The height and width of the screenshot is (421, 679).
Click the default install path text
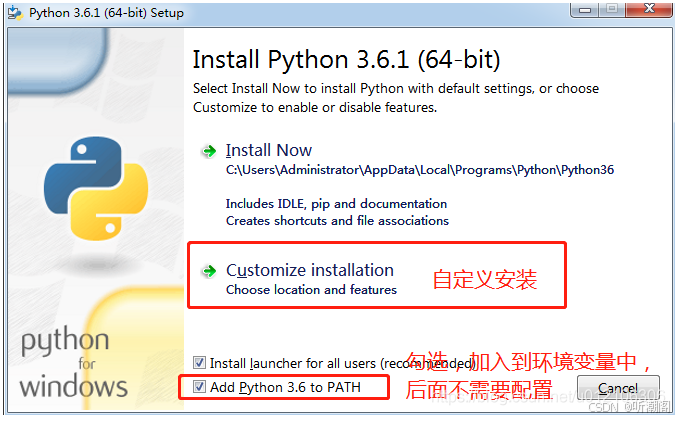pos(420,170)
